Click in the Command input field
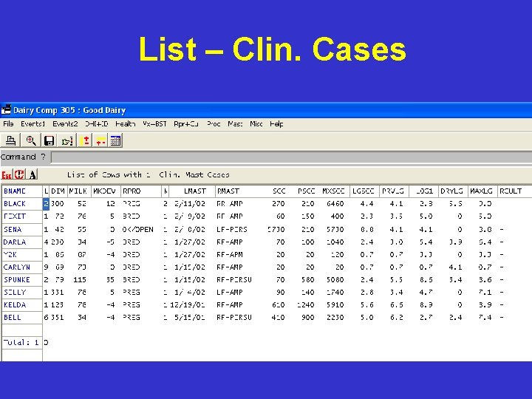Image resolution: width=532 pixels, height=399 pixels. pos(292,157)
